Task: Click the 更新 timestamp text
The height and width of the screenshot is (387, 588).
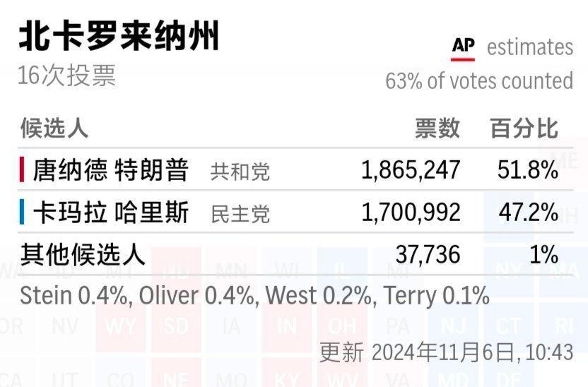Action: pos(446,352)
